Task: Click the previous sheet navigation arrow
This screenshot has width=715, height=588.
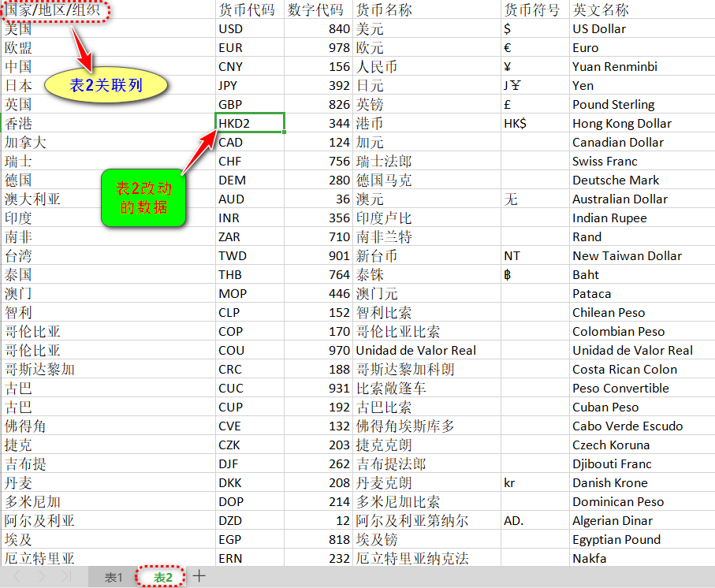Action: tap(17, 577)
